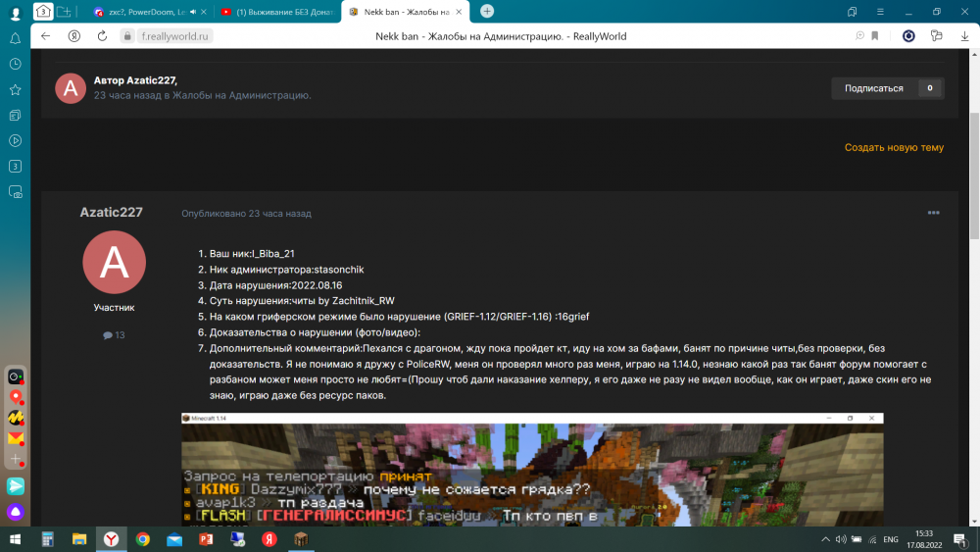Open Жалобы на Администрацию section link
This screenshot has height=552, width=980.
pos(241,96)
